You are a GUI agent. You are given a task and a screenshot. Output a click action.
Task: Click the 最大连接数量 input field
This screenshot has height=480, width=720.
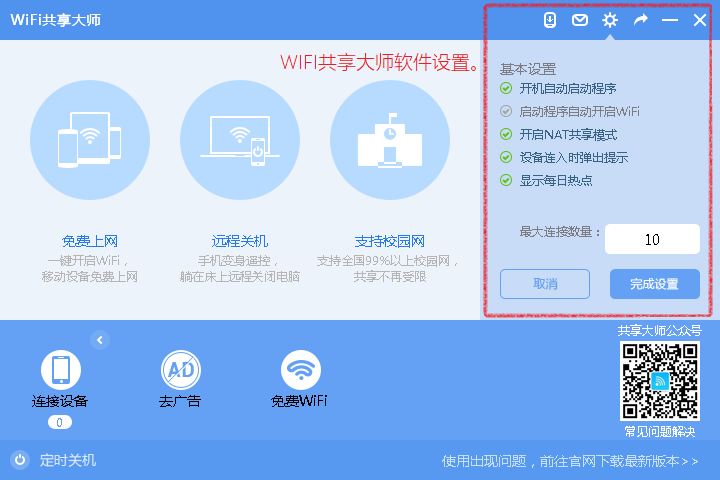(652, 239)
